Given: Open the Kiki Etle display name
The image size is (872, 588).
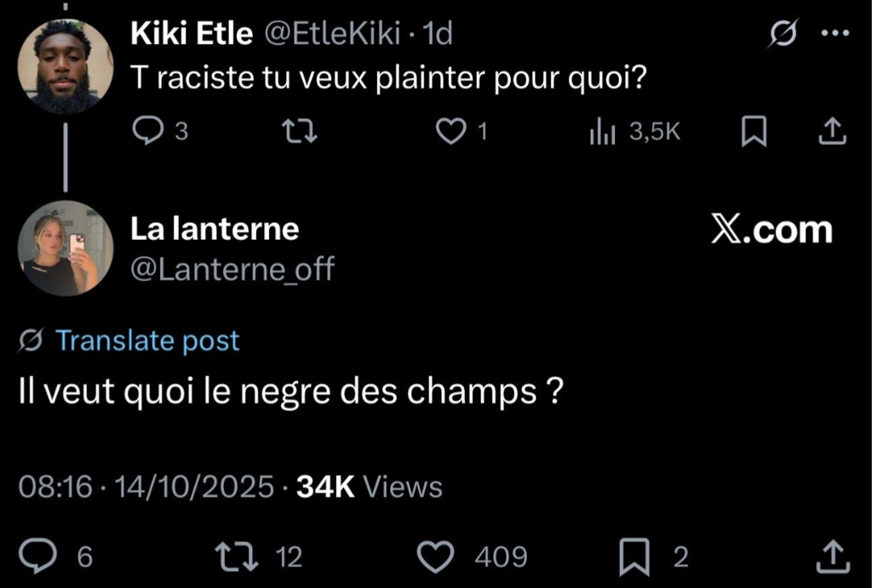Looking at the screenshot, I should tap(192, 34).
